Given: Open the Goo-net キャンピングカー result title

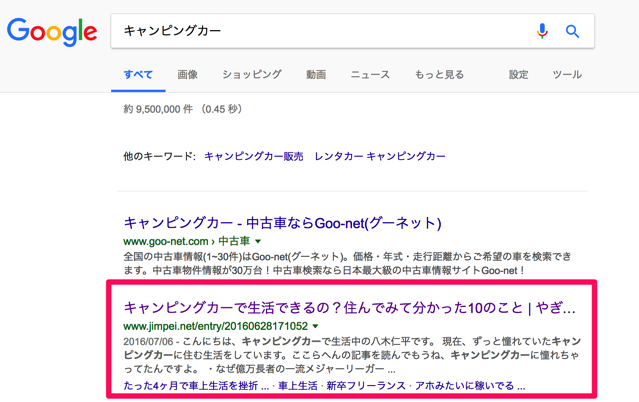Looking at the screenshot, I should [x=282, y=223].
